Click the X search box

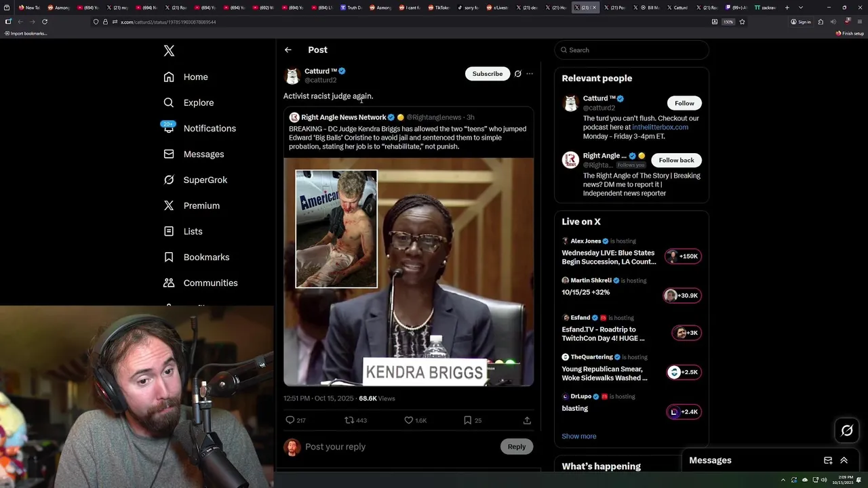pos(631,50)
